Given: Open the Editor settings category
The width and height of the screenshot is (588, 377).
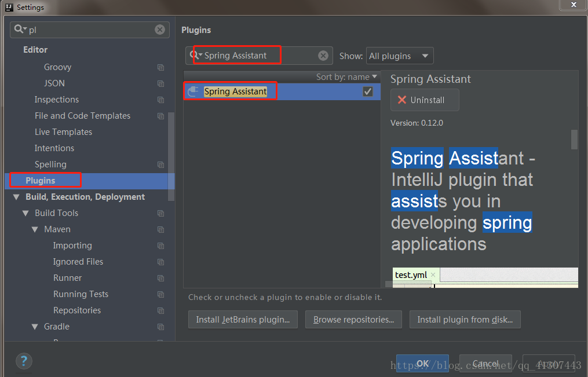Looking at the screenshot, I should tap(35, 50).
